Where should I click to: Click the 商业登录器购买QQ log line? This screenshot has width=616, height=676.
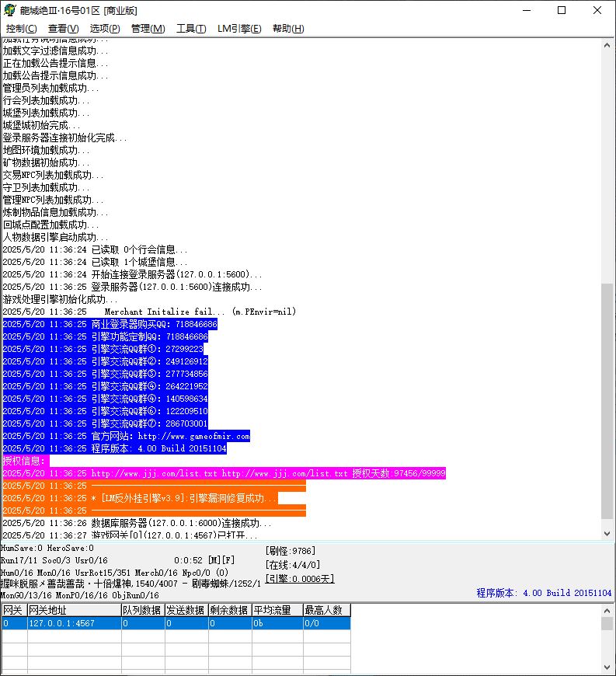click(x=110, y=324)
